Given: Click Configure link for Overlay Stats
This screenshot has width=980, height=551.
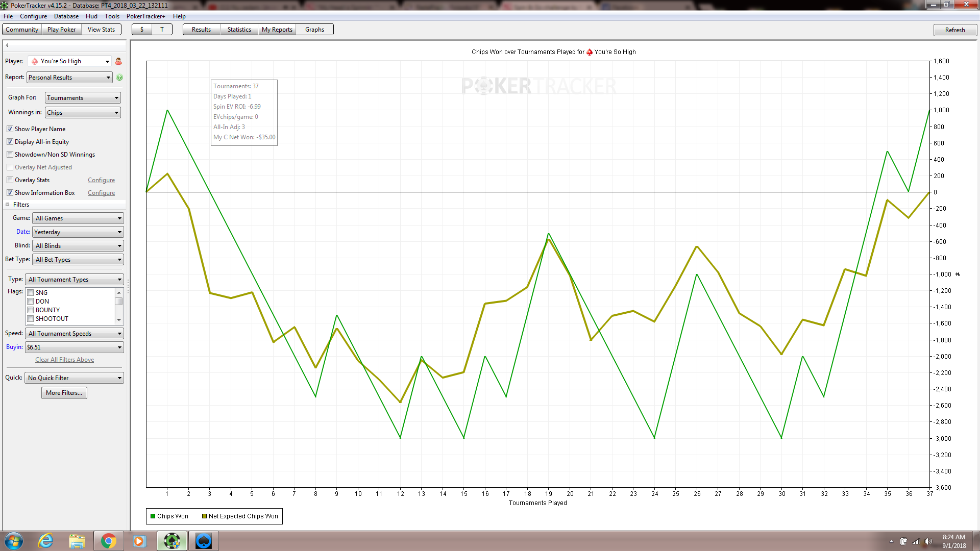Looking at the screenshot, I should click(101, 180).
